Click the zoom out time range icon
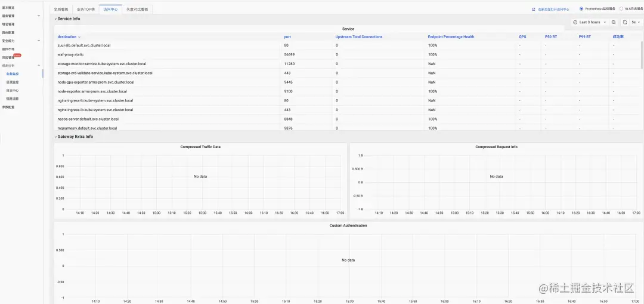 coord(613,22)
